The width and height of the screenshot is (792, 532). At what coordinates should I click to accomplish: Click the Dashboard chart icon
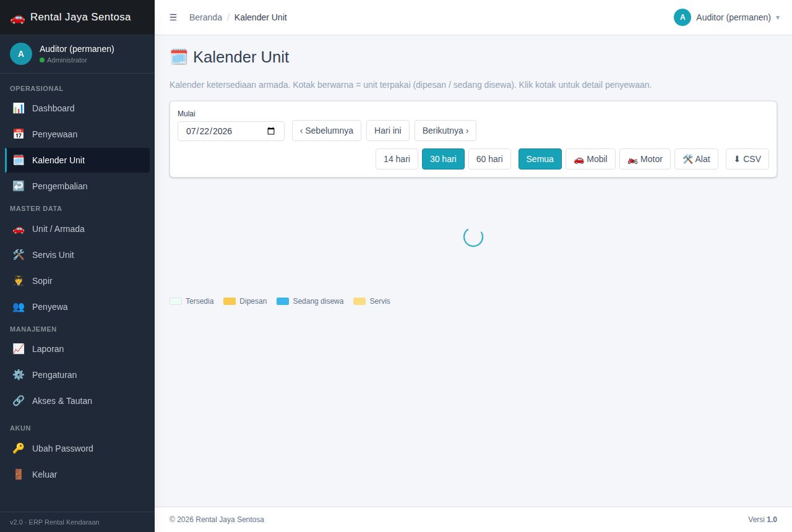click(19, 108)
